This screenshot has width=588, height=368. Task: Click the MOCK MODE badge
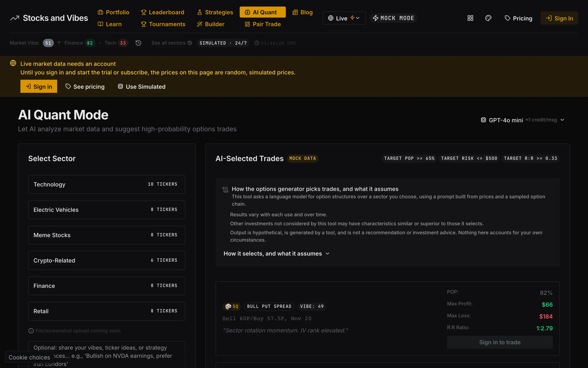[393, 18]
